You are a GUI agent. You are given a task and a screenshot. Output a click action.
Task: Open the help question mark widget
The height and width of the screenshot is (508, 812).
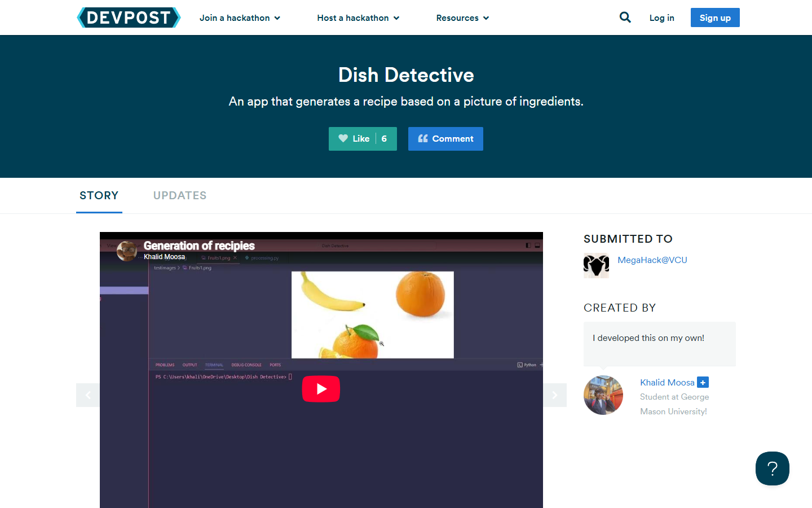tap(773, 468)
